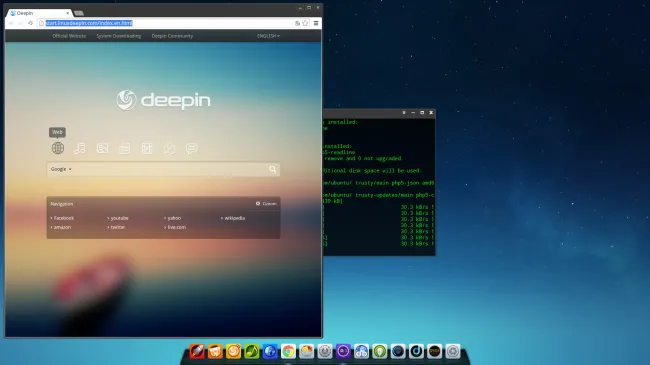650x365 pixels.
Task: Open the black and gold icon in dock
Action: coord(434,351)
